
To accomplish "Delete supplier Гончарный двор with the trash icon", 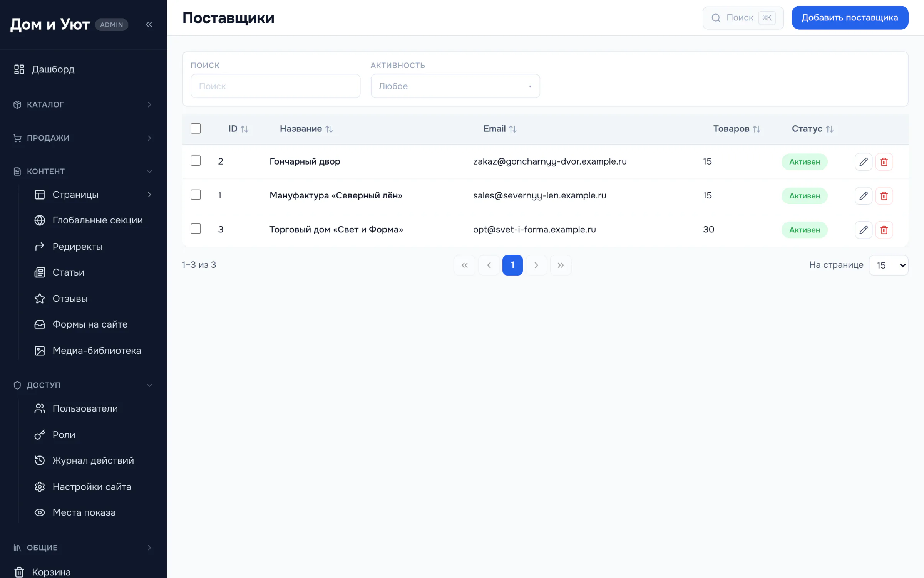I will [884, 162].
